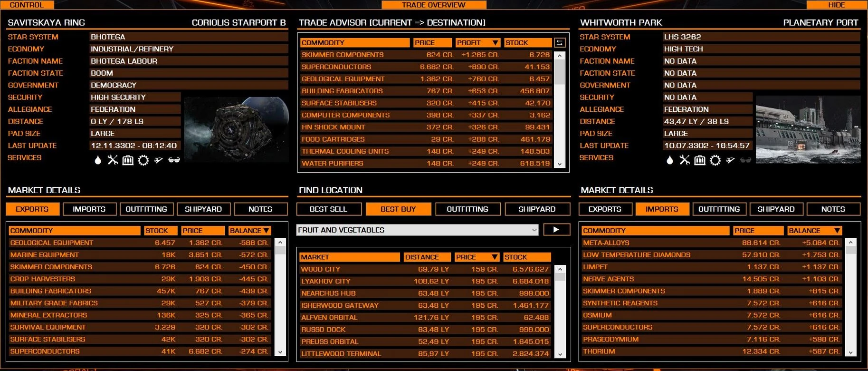
Task: Sort Savitskaya exports by the Balance column
Action: coord(250,231)
